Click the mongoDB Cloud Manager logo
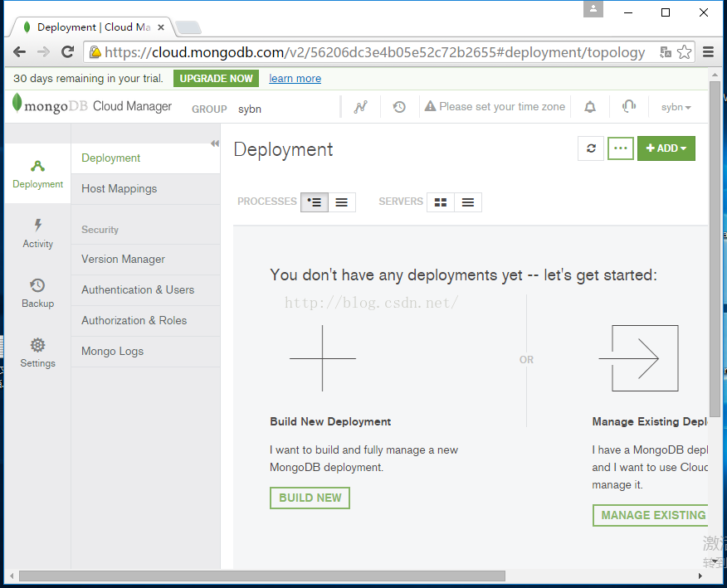Viewport: 727px width, 588px height. click(x=92, y=104)
